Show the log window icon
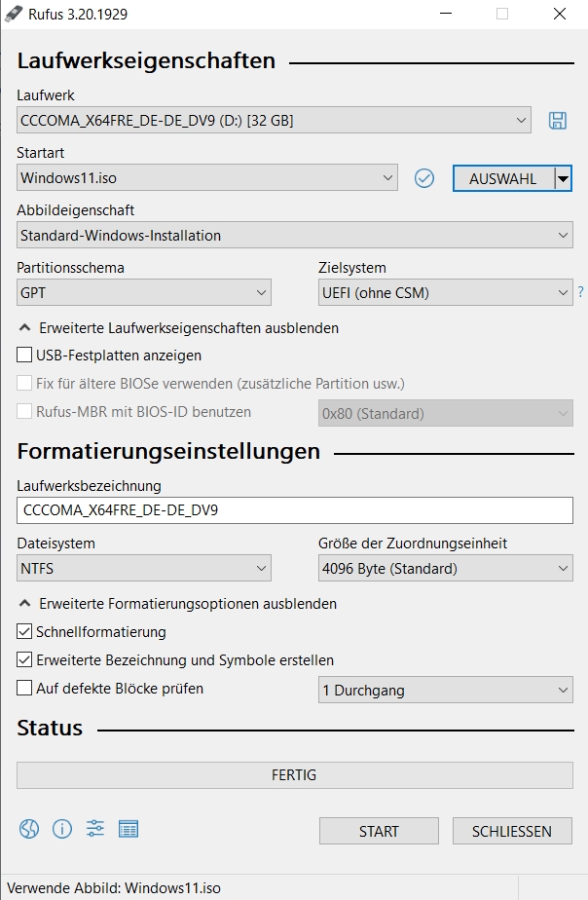 (x=129, y=829)
